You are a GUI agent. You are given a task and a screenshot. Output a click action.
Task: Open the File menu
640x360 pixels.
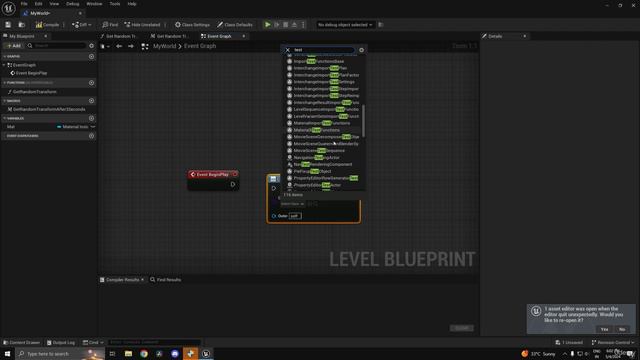[24, 4]
